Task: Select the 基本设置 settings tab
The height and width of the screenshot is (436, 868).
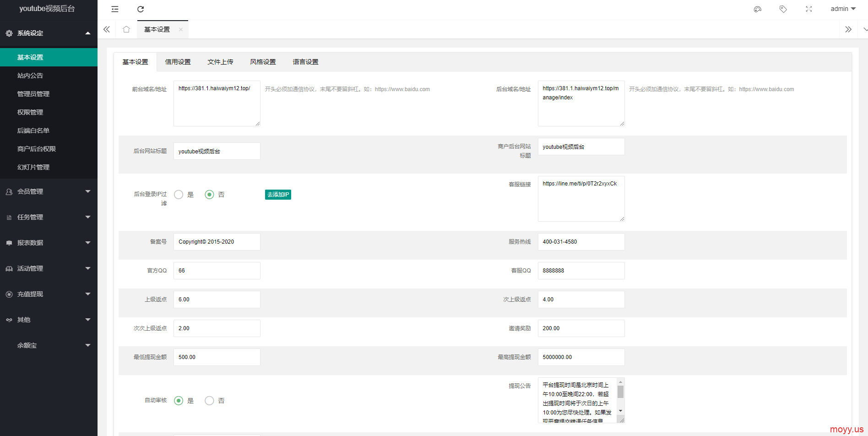Action: point(135,62)
